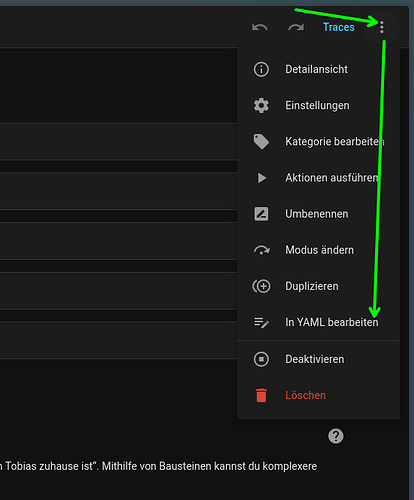This screenshot has width=414, height=500.
Task: Click the gear settings icon
Action: point(261,105)
